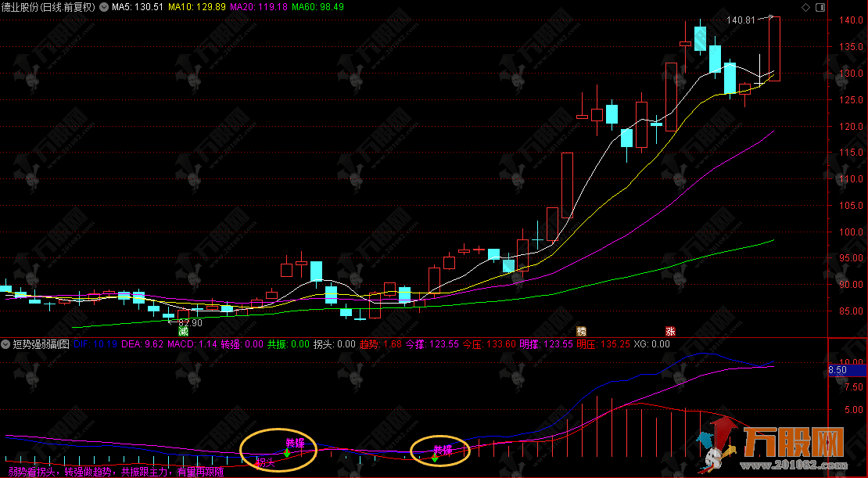Click the 105.0 price axis label

tap(850, 206)
